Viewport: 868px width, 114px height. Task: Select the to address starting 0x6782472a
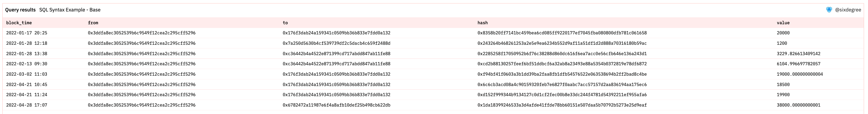point(336,105)
